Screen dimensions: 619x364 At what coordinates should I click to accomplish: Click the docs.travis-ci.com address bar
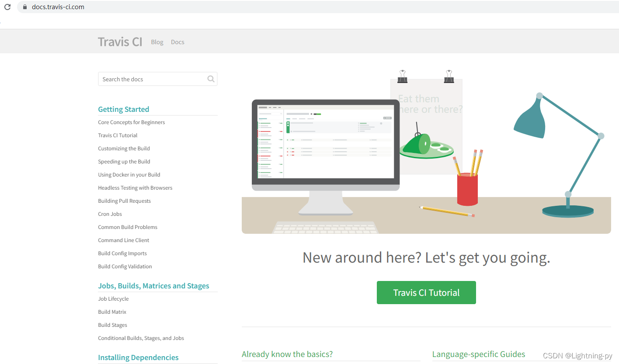click(x=317, y=7)
